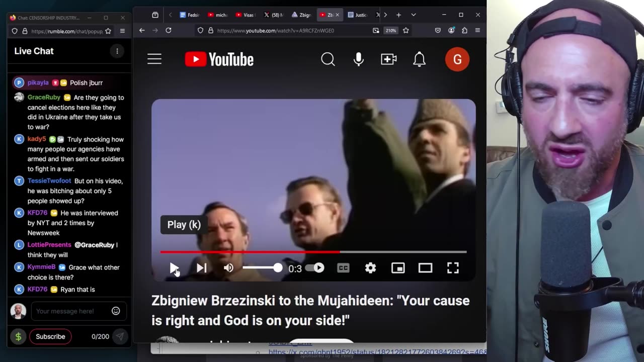Image resolution: width=644 pixels, height=362 pixels.
Task: Open YouTube notifications bell
Action: coord(419,59)
